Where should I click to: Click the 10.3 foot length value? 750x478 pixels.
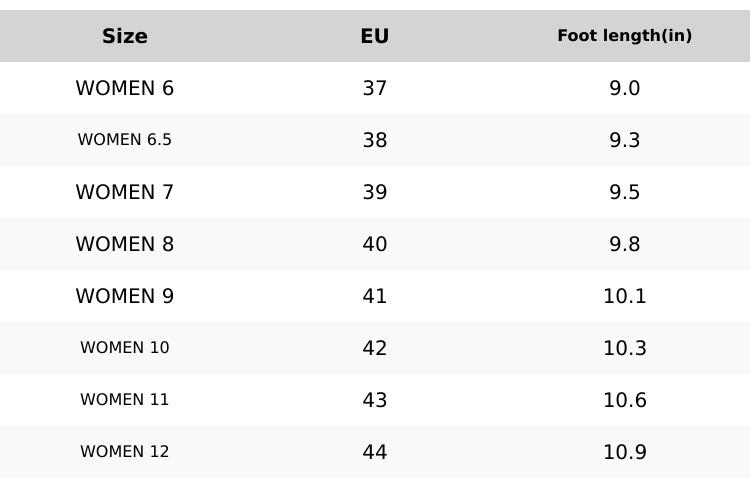coord(624,348)
